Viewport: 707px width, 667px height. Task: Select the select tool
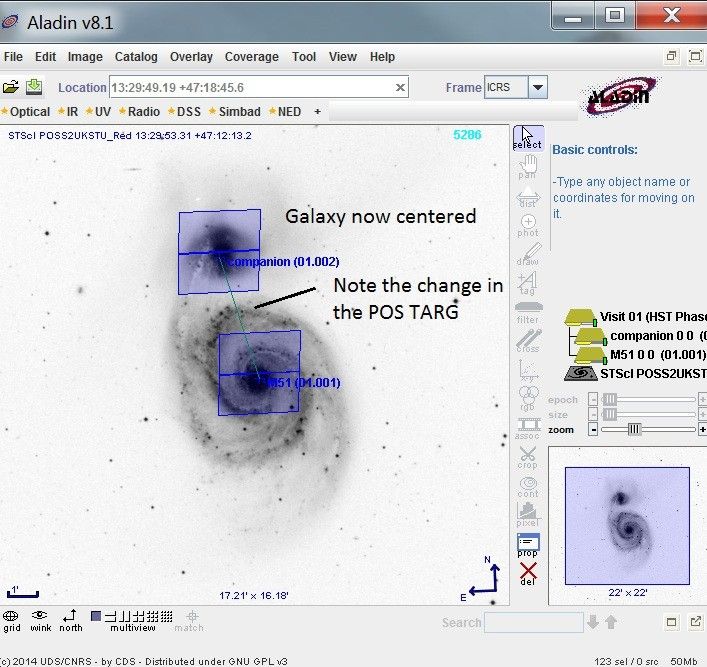click(528, 138)
